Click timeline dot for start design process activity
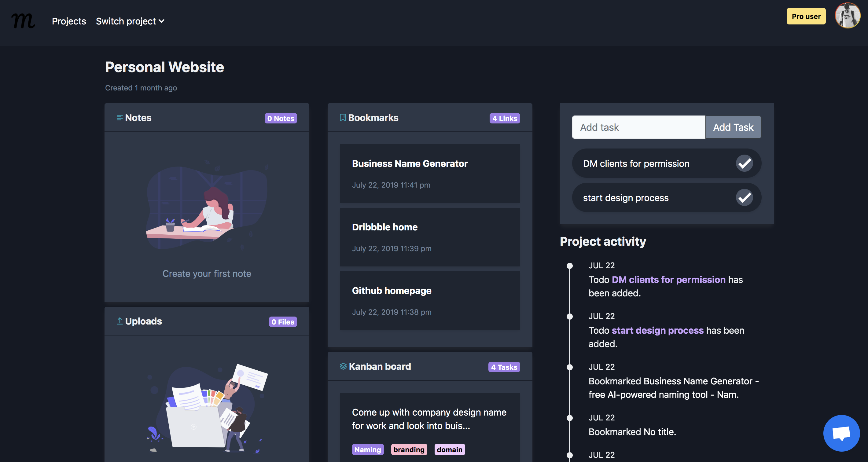868x462 pixels. pos(569,317)
